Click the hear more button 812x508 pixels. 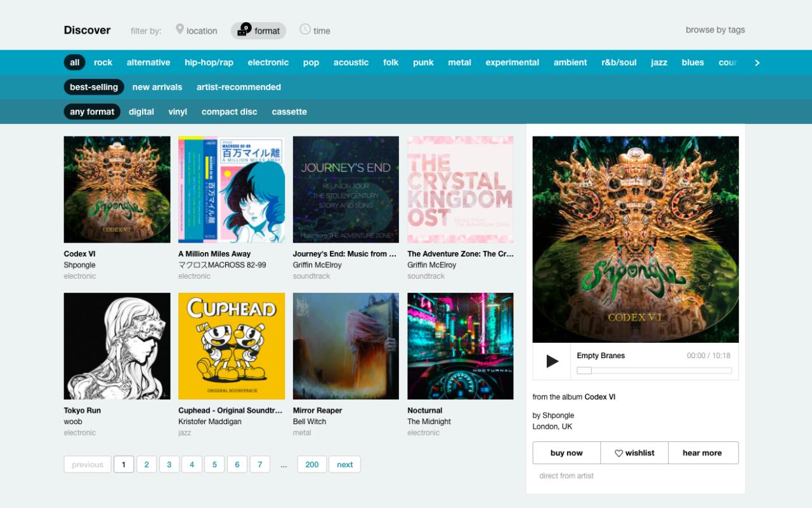click(702, 453)
